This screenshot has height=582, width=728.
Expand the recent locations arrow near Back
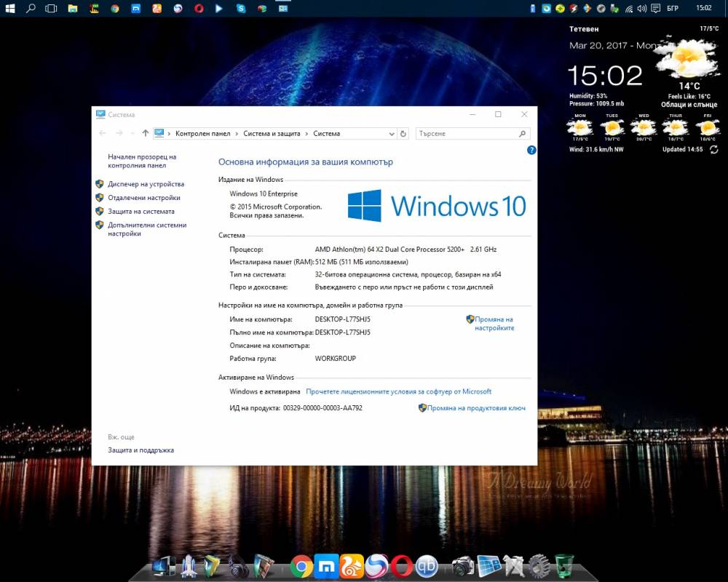[x=132, y=134]
